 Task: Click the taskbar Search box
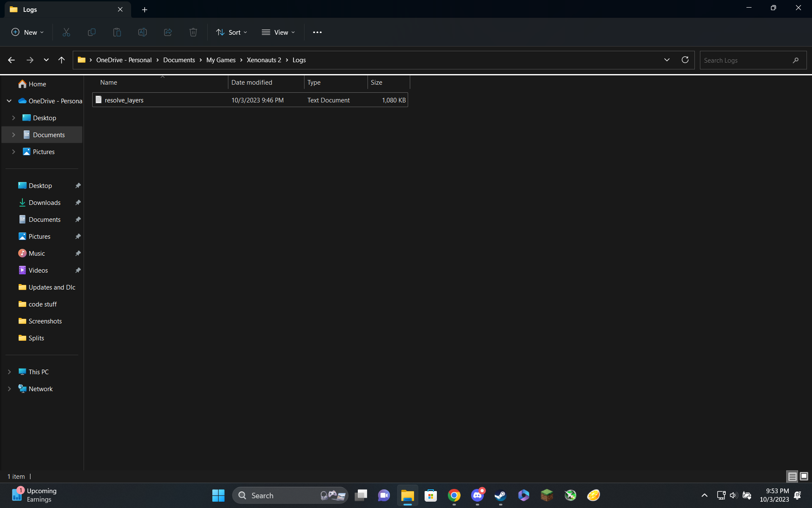click(x=290, y=495)
